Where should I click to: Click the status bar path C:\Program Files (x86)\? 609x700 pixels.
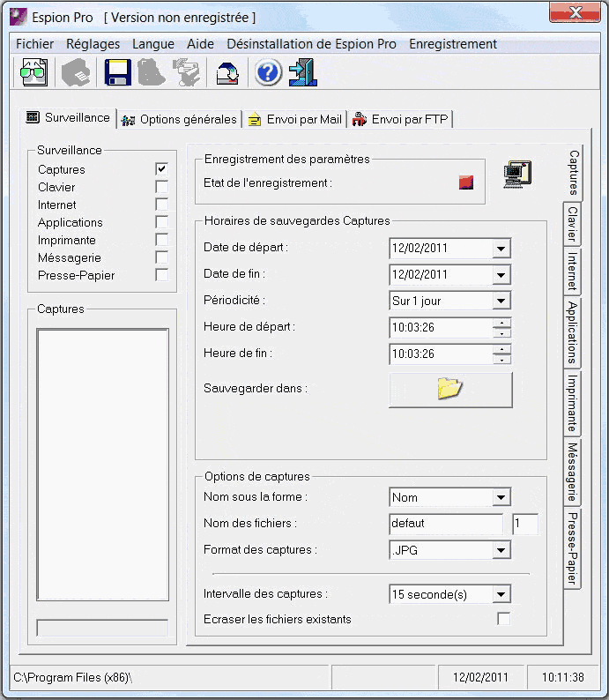[73, 678]
